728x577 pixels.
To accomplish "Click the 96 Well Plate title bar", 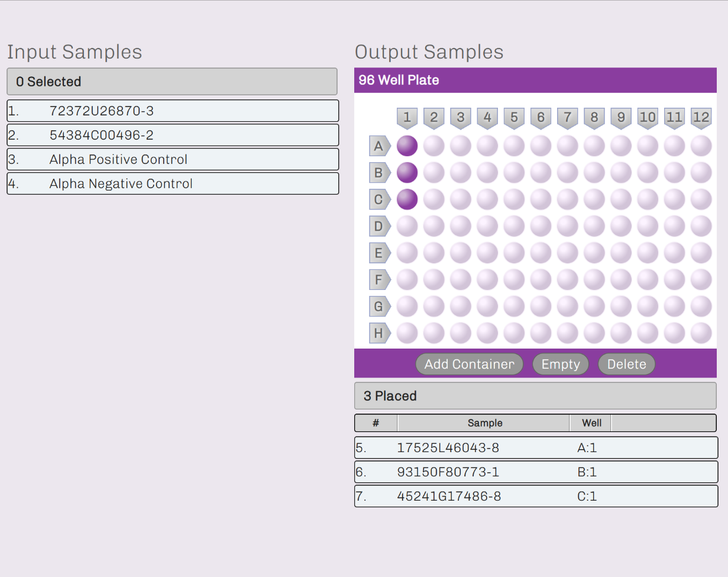I will (x=535, y=80).
